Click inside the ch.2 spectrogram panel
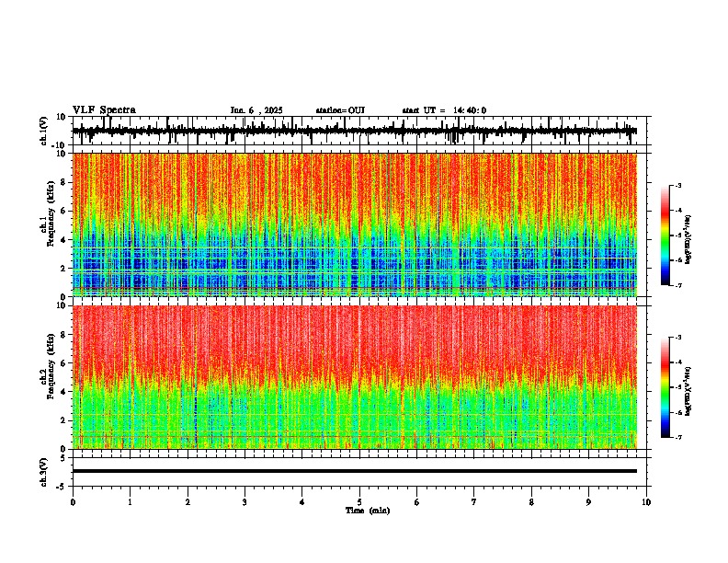 pyautogui.click(x=355, y=377)
